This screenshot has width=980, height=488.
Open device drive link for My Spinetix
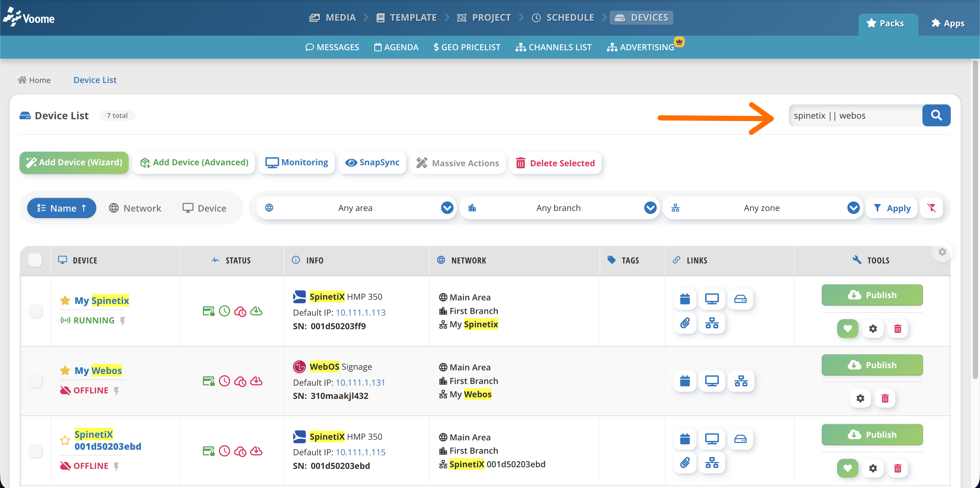point(740,299)
